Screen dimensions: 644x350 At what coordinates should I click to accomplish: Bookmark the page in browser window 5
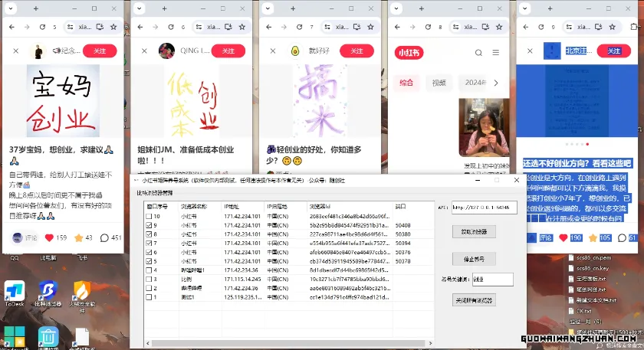(113, 27)
